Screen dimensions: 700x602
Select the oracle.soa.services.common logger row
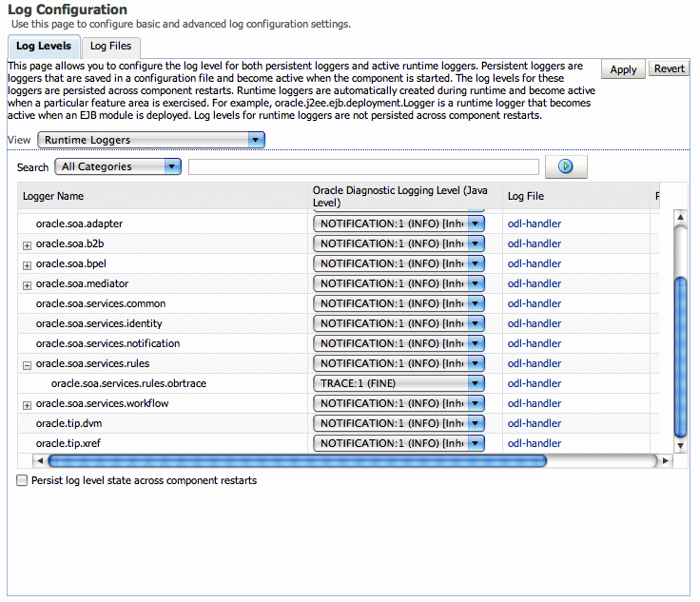[x=339, y=303]
